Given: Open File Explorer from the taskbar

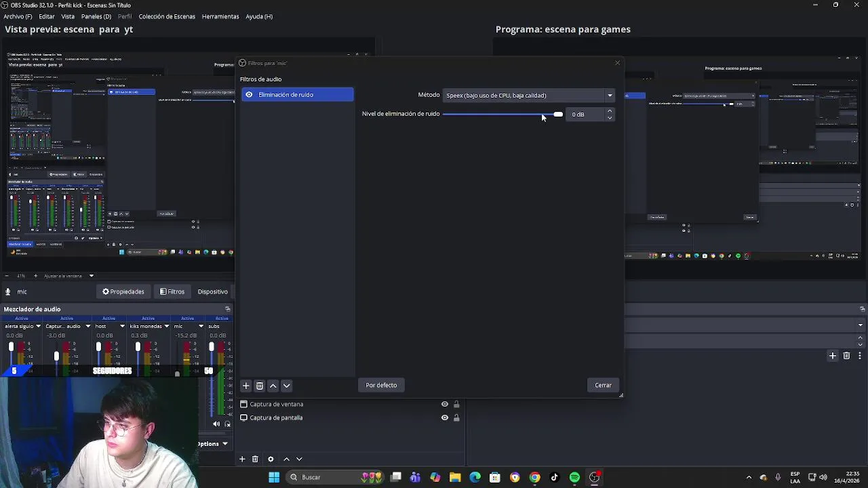Looking at the screenshot, I should 455,477.
